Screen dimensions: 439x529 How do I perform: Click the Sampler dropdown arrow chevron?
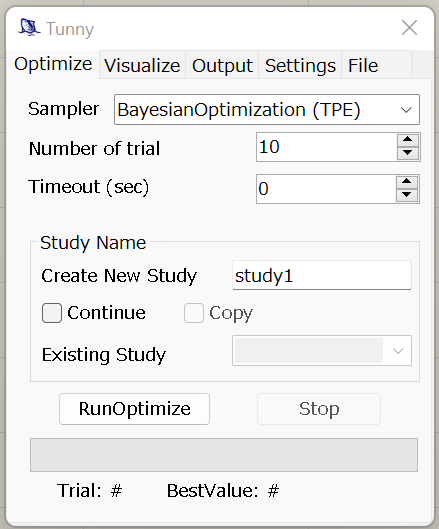click(406, 110)
